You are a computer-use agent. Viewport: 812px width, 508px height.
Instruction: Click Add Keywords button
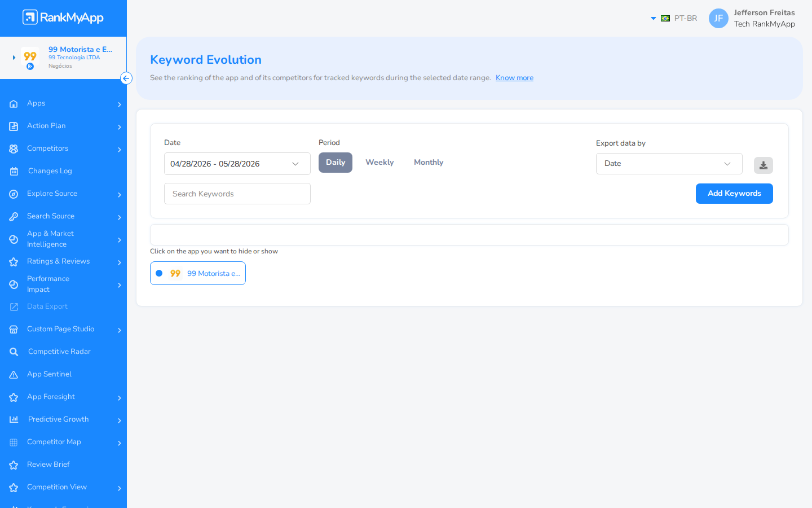pyautogui.click(x=734, y=194)
